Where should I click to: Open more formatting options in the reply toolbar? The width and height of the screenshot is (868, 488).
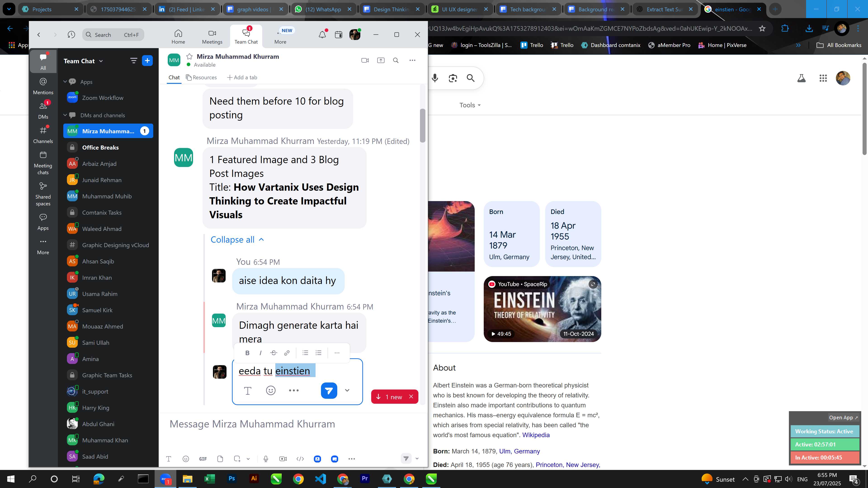coord(337,353)
